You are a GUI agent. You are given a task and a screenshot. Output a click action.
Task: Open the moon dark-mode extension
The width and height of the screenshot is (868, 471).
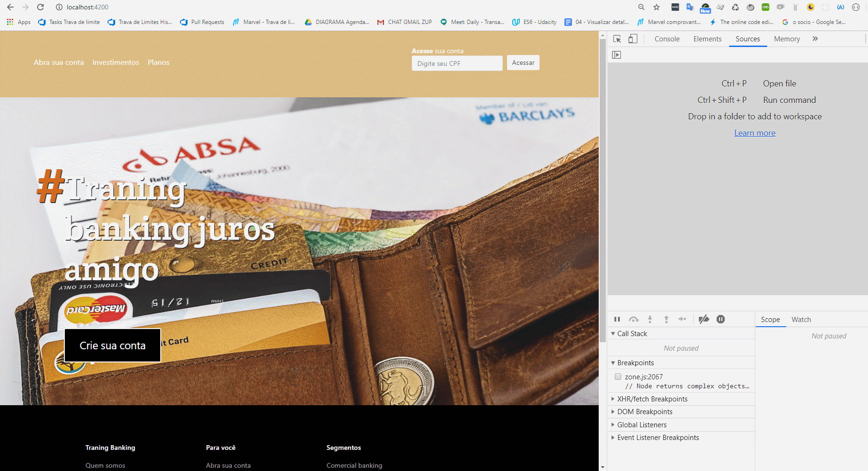click(x=811, y=7)
